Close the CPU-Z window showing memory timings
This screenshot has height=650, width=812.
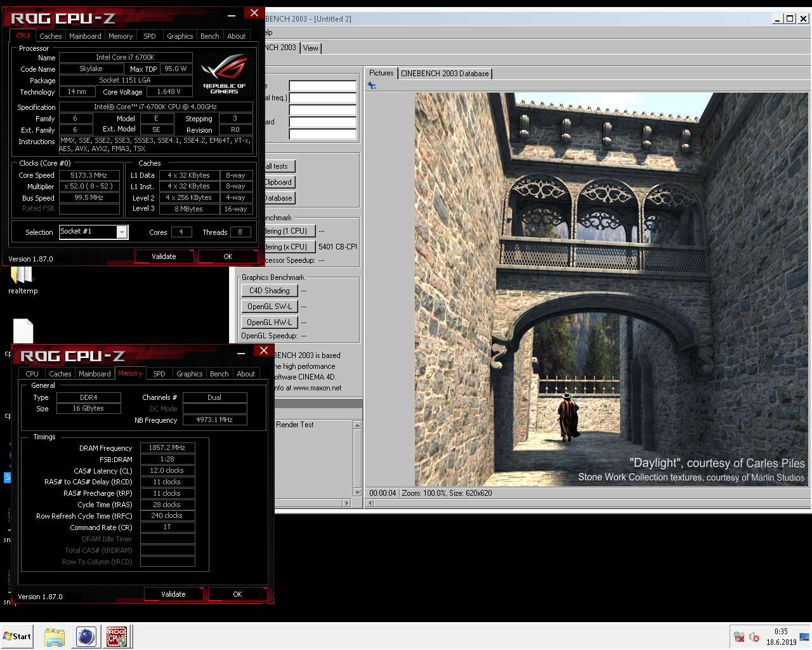point(263,350)
